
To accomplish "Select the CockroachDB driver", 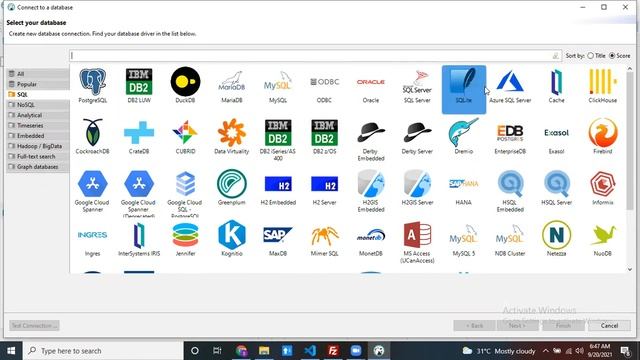I will pyautogui.click(x=93, y=136).
